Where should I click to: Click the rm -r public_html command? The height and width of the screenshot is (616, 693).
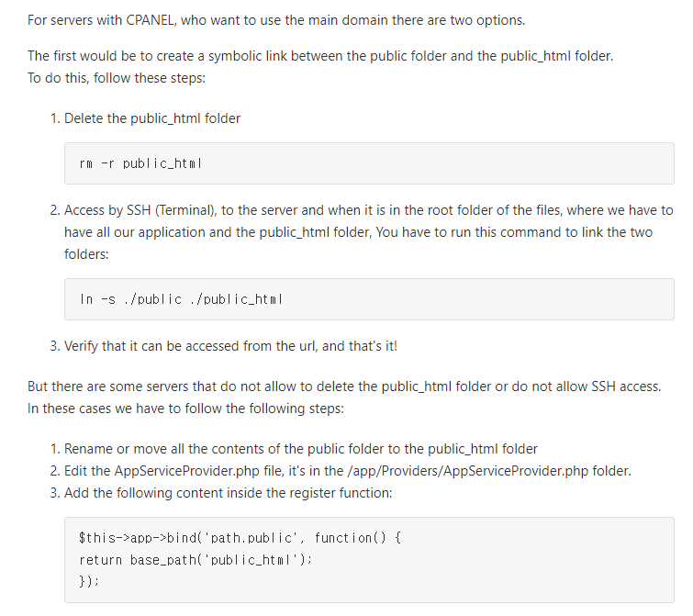pyautogui.click(x=140, y=163)
